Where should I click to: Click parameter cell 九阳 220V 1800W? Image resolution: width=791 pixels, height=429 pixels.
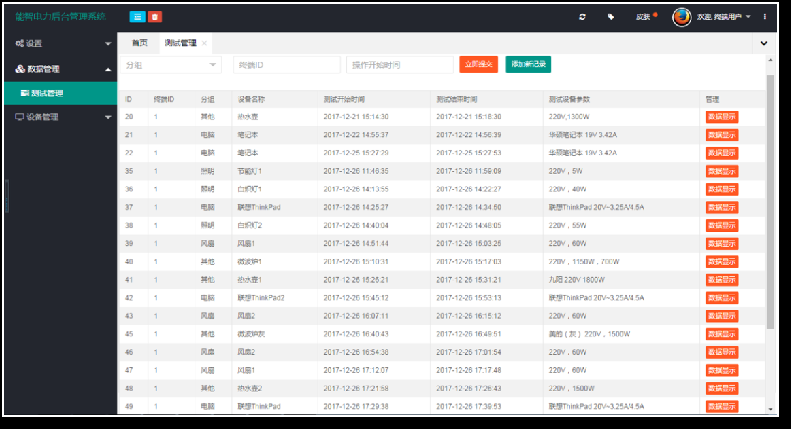pyautogui.click(x=577, y=280)
